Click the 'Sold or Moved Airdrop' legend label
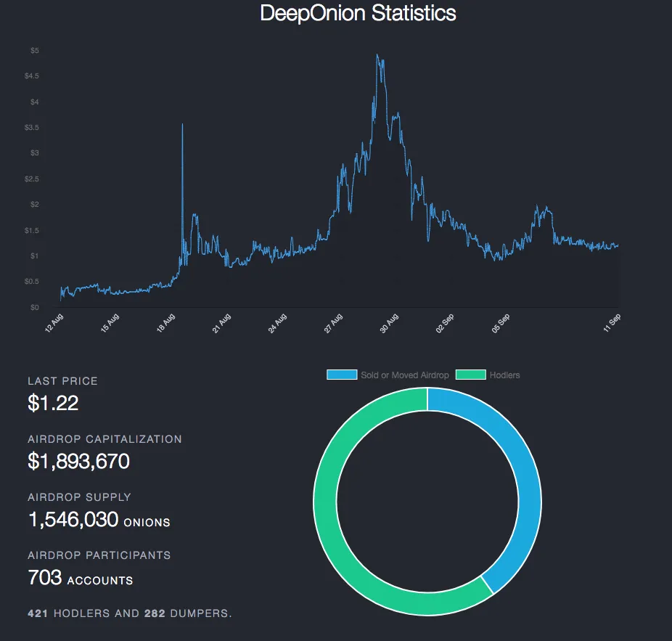 point(404,375)
